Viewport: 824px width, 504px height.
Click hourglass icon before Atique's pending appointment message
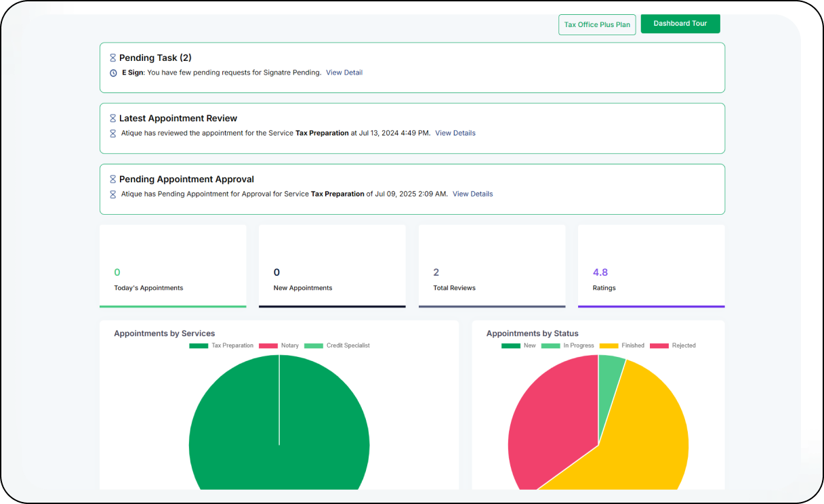(113, 194)
